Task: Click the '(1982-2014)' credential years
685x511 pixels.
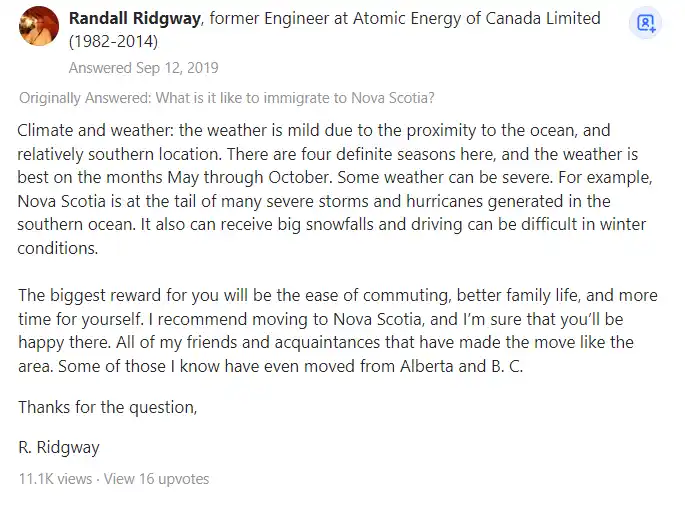Action: (x=114, y=41)
